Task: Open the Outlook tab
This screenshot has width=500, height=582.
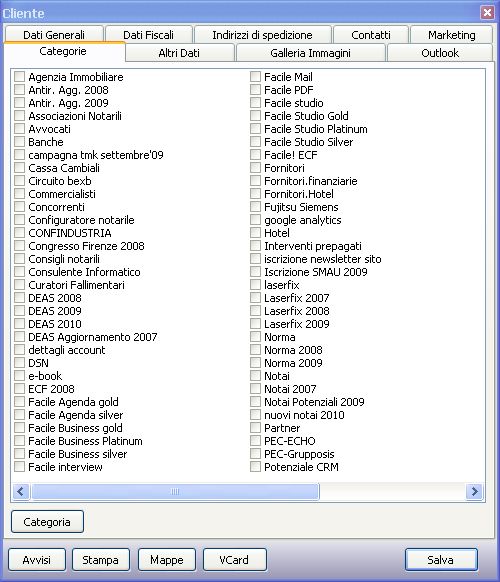Action: [440, 53]
